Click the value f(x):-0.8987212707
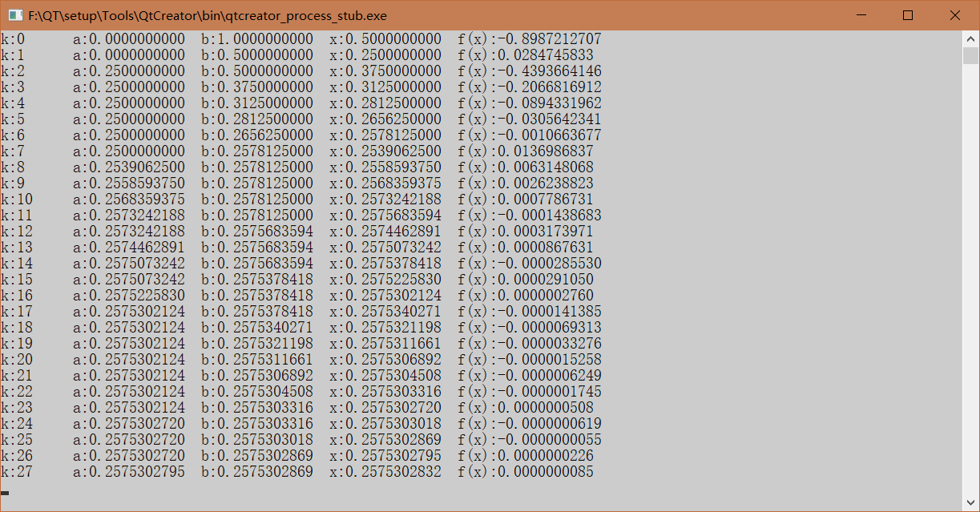 (x=530, y=39)
